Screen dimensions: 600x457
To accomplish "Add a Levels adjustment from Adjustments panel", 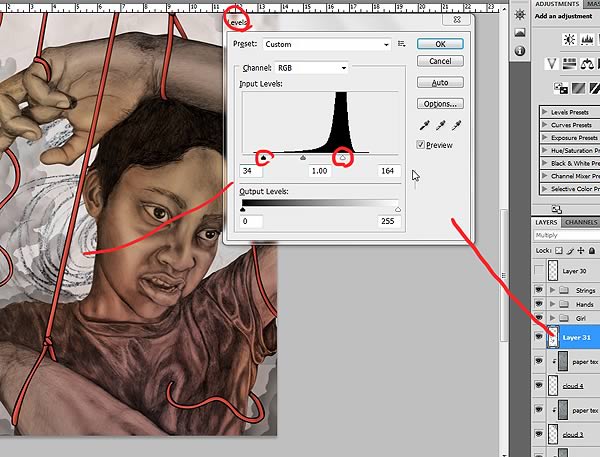I will [587, 39].
